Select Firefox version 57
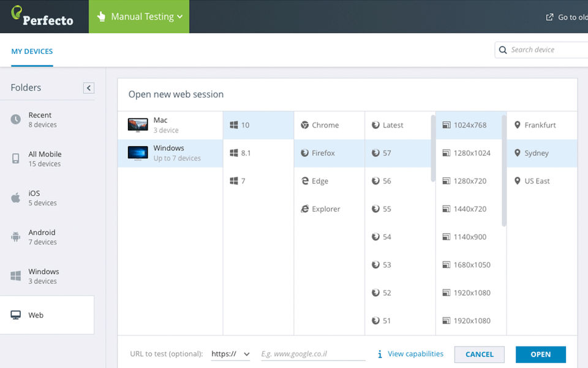Image resolution: width=588 pixels, height=368 pixels. (398, 153)
